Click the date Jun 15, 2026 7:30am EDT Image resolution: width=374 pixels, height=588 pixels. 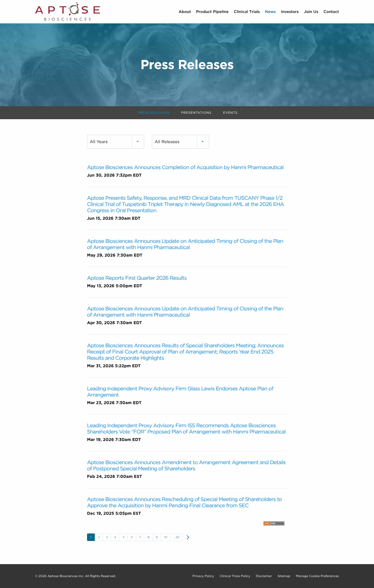pyautogui.click(x=114, y=218)
